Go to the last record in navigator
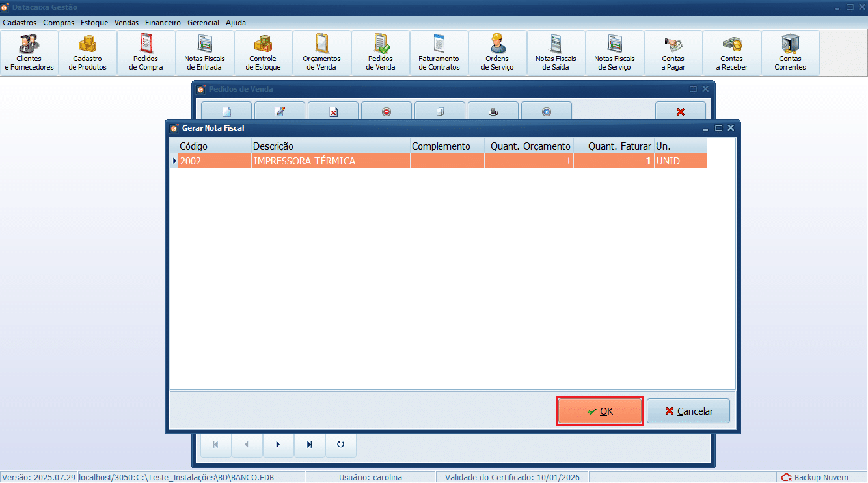This screenshot has width=868, height=483. [310, 445]
